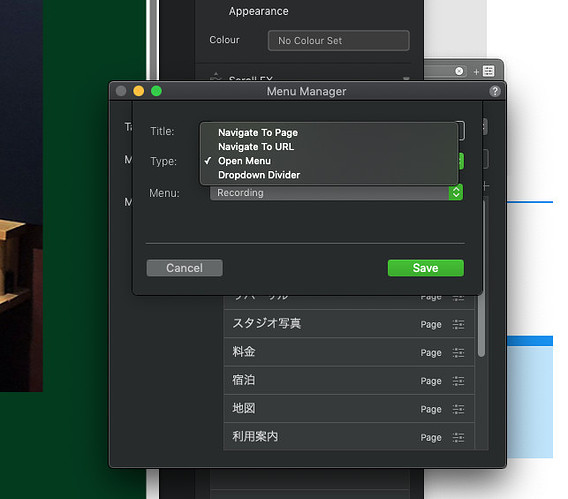Click the plus button beside search field

click(476, 72)
